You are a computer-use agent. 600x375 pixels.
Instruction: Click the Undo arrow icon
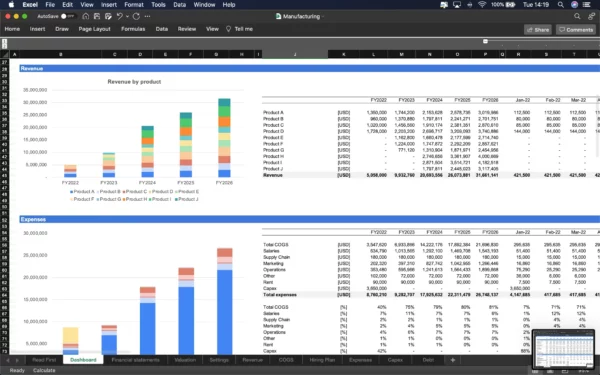pyautogui.click(x=119, y=16)
